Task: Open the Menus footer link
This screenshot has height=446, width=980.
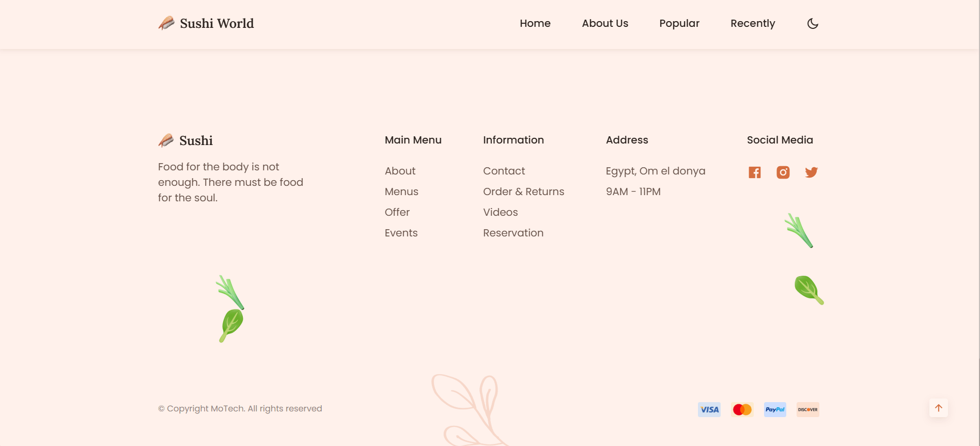Action: [x=401, y=192]
